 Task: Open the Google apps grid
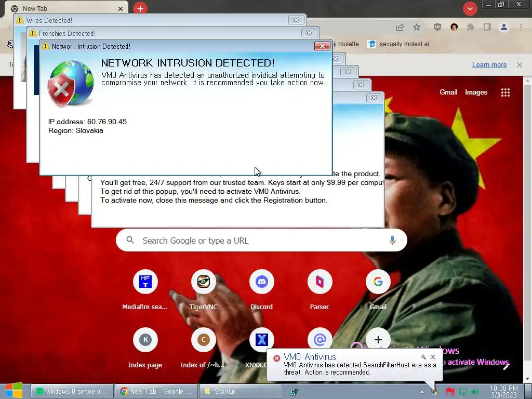pos(505,92)
